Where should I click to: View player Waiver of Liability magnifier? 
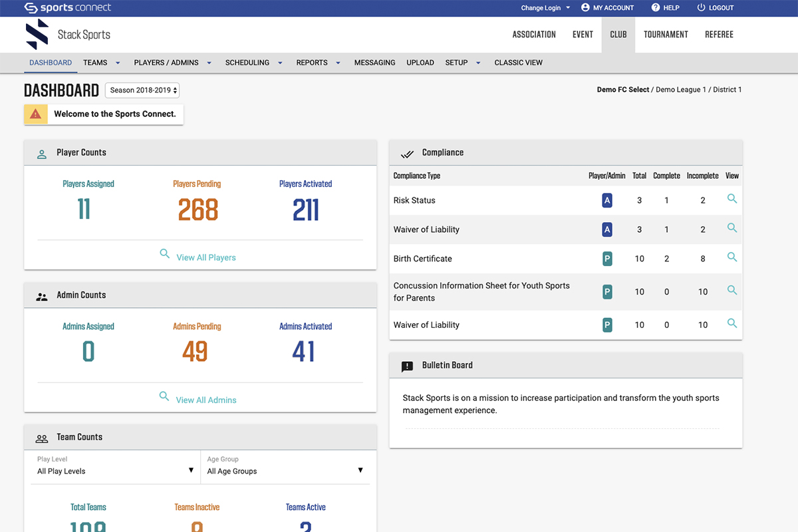click(732, 324)
